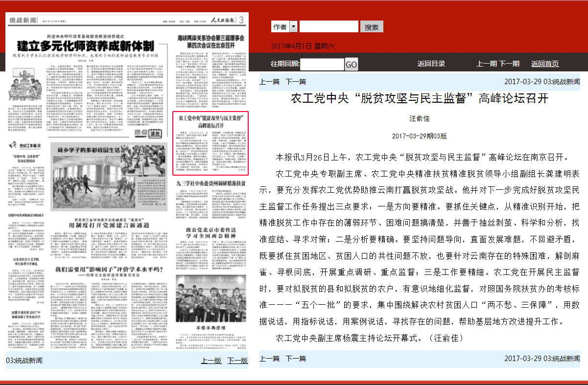Return to homepage with 返回首页
Viewport: 588px width, 385px height.
(x=545, y=64)
